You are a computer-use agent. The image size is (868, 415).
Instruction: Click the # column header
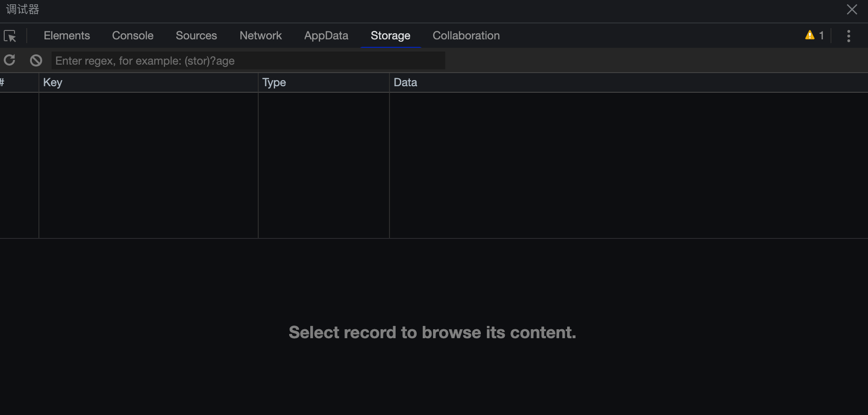click(x=19, y=82)
